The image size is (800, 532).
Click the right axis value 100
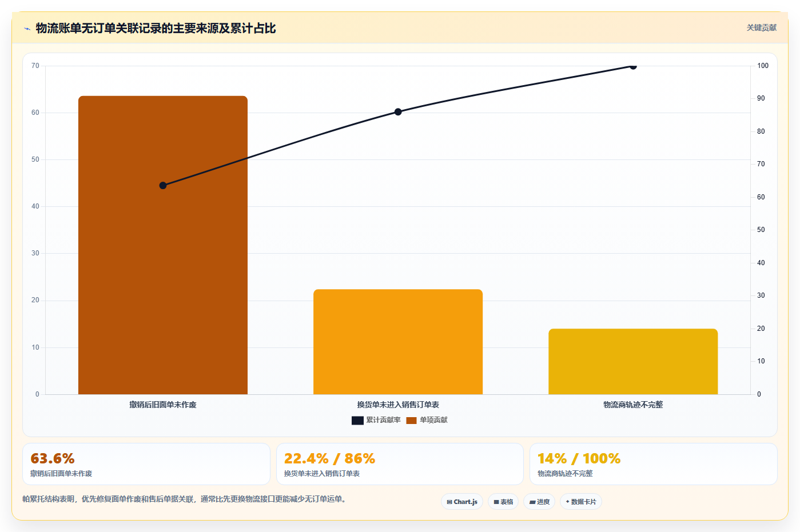pos(763,66)
